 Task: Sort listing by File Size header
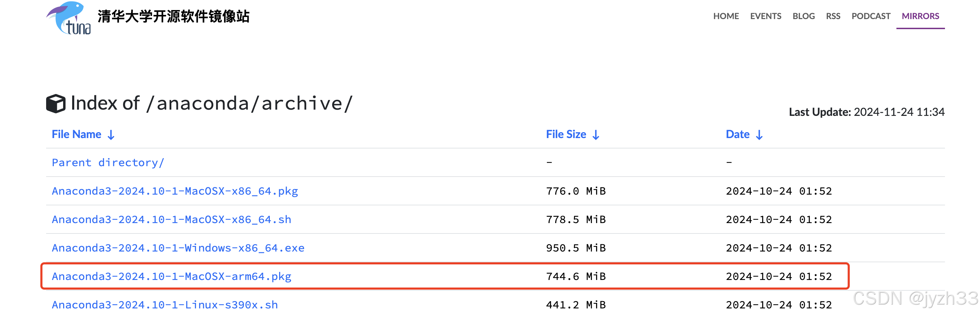pyautogui.click(x=566, y=134)
